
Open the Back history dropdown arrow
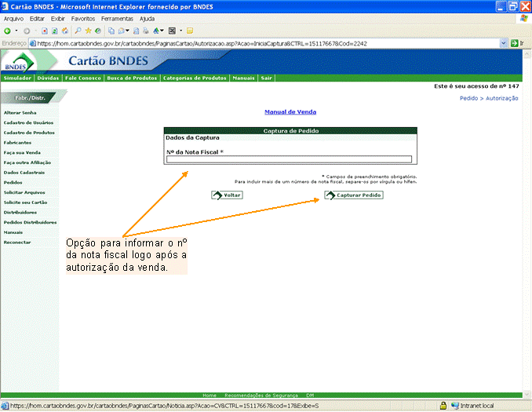[x=16, y=31]
